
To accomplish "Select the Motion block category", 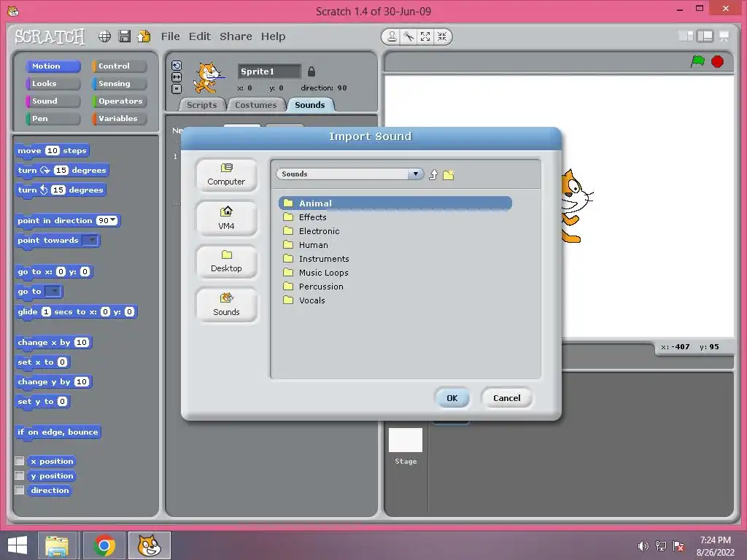I will click(53, 66).
